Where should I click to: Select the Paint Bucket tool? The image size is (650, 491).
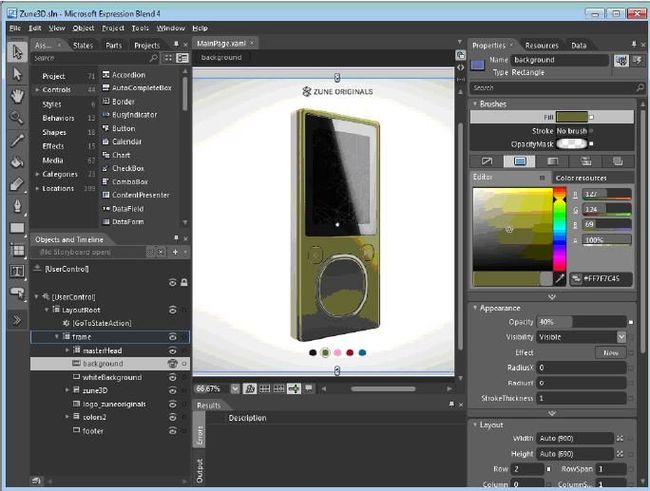pos(17,162)
